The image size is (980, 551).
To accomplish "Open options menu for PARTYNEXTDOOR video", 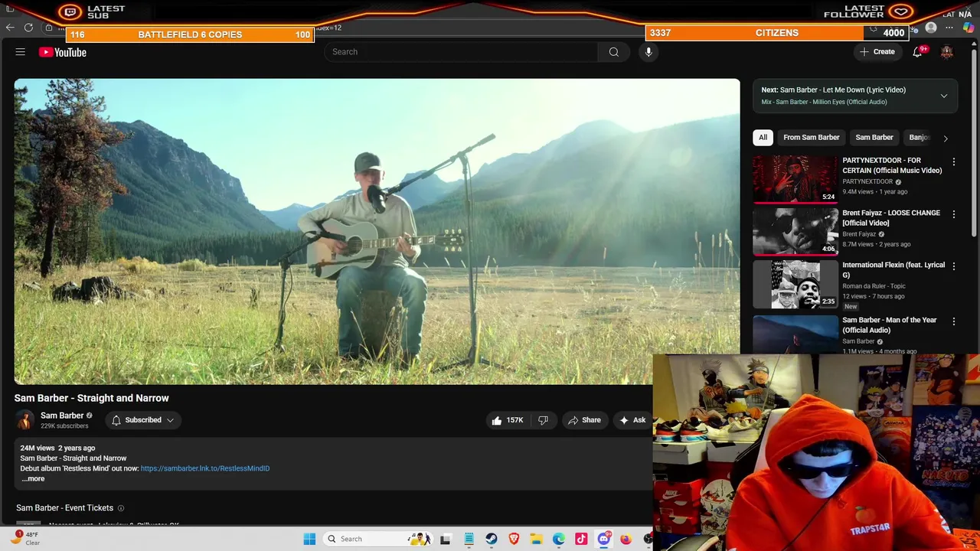I will click(x=954, y=162).
